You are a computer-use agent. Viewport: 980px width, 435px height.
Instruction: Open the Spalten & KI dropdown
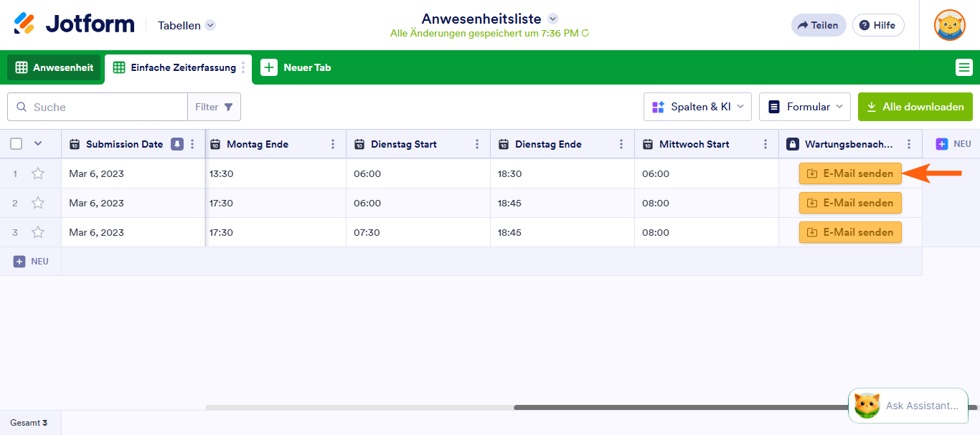coord(697,107)
